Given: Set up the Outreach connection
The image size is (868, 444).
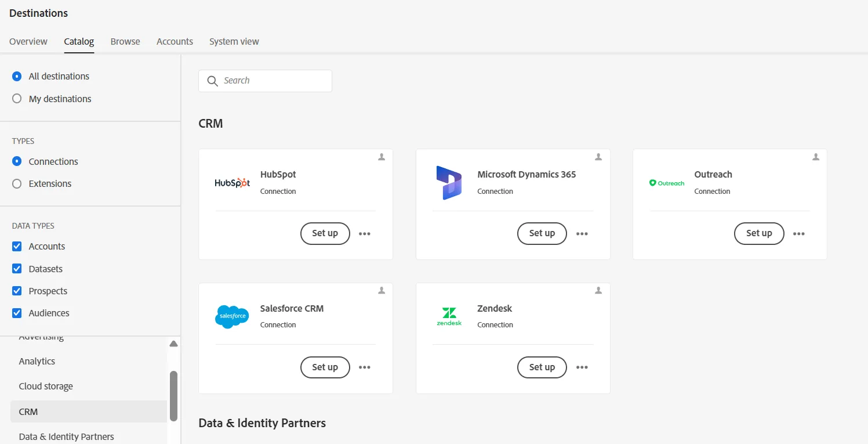Looking at the screenshot, I should tap(759, 233).
